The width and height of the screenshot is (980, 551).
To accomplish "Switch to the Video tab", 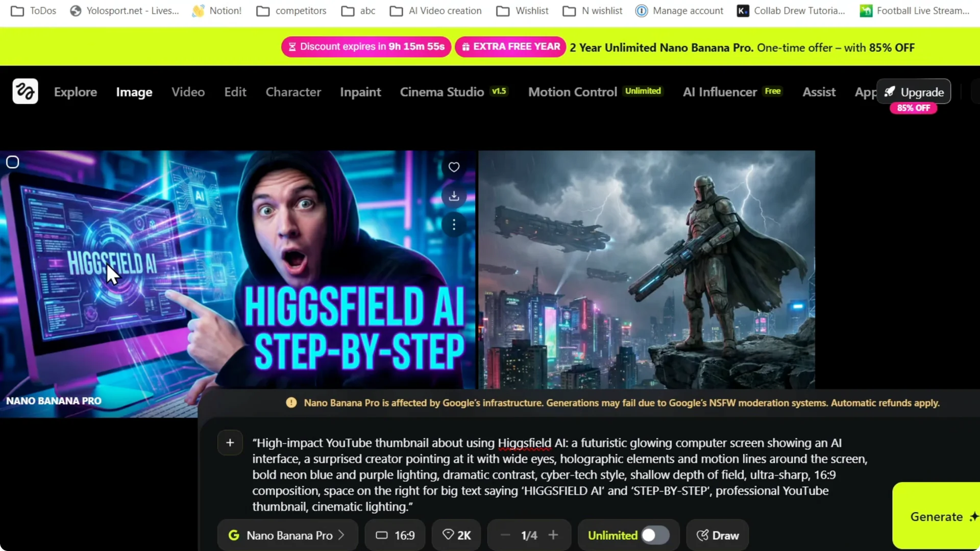I will [188, 92].
